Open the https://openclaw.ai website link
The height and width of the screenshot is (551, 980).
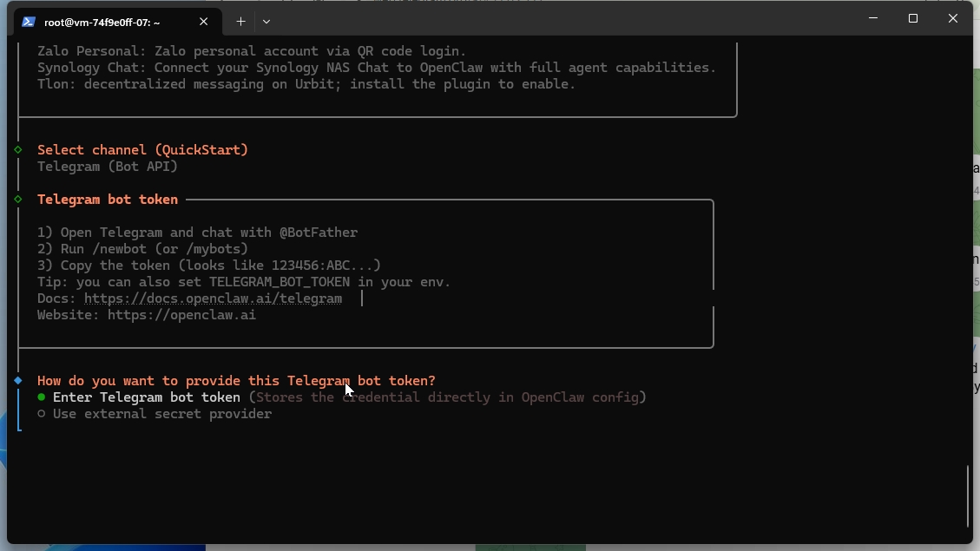tap(181, 315)
